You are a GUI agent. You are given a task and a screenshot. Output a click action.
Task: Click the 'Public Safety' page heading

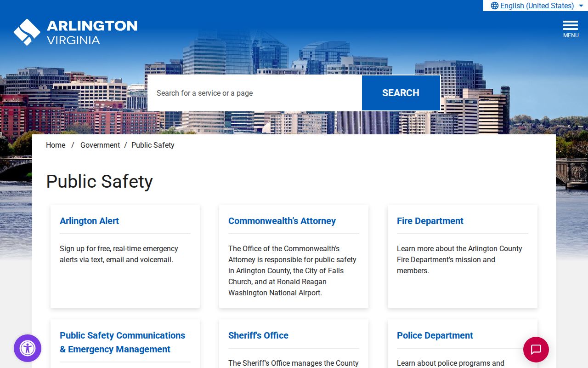click(99, 181)
